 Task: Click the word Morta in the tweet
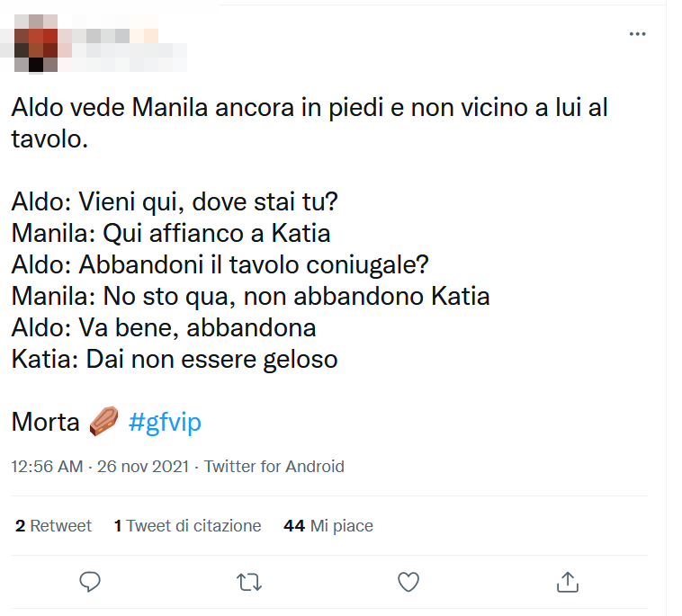click(x=46, y=422)
